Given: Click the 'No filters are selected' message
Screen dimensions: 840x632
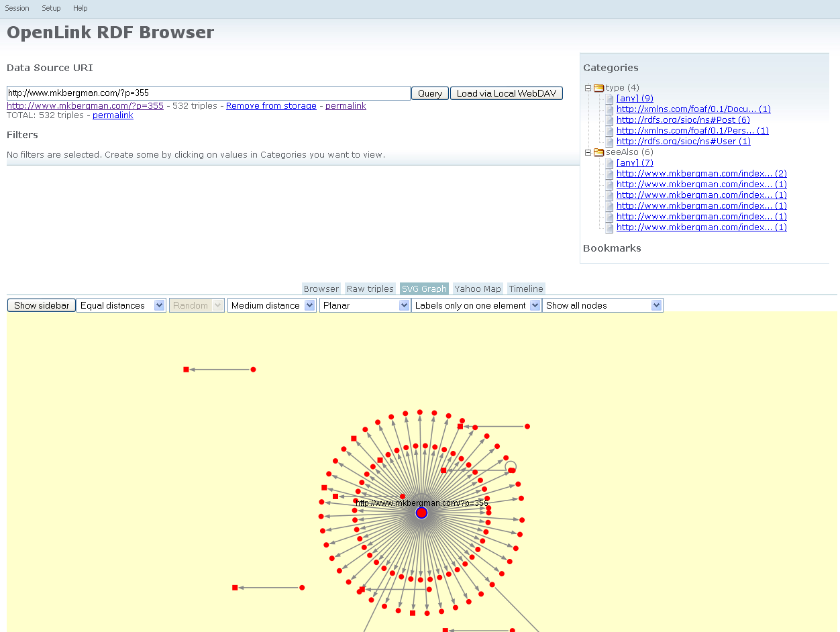Looking at the screenshot, I should point(196,154).
